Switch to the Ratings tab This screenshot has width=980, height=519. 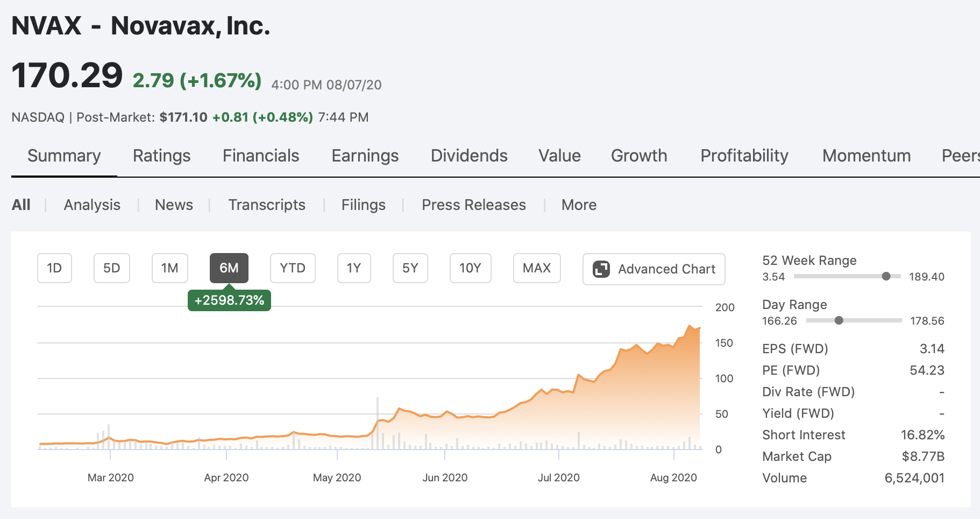coord(162,156)
